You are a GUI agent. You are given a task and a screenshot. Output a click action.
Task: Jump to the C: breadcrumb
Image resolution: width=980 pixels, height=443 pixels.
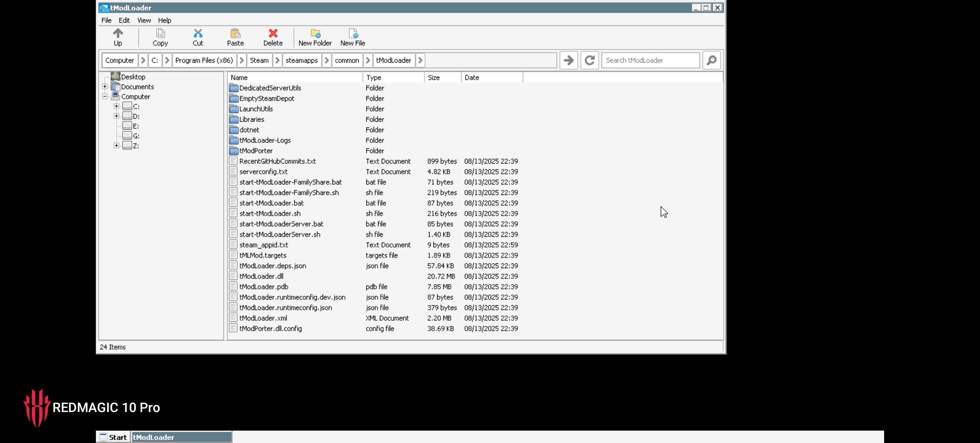[155, 60]
